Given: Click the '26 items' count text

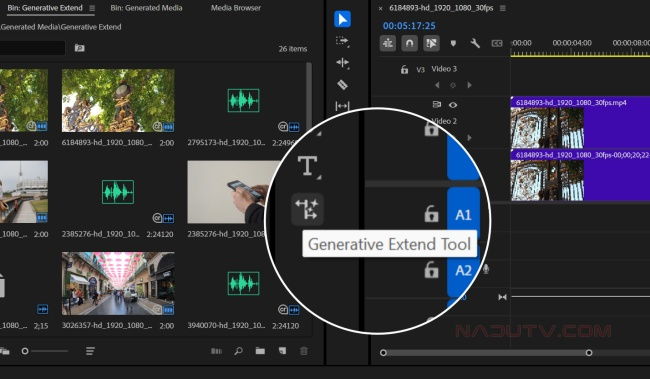Looking at the screenshot, I should tap(293, 49).
